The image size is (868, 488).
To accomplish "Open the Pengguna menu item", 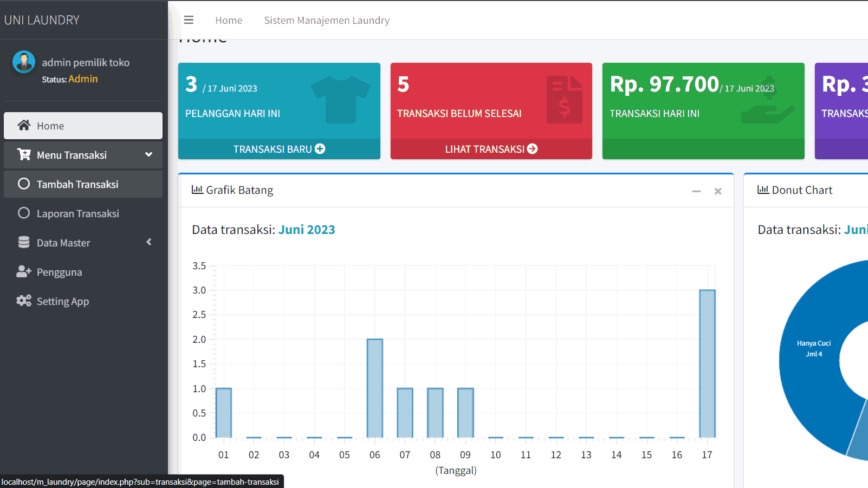I will pyautogui.click(x=83, y=272).
